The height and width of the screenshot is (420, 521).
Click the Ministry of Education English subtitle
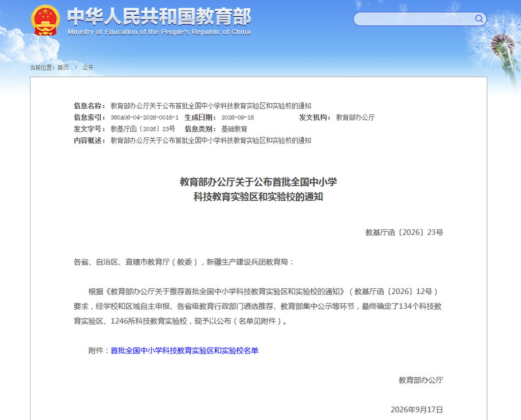coord(159,32)
